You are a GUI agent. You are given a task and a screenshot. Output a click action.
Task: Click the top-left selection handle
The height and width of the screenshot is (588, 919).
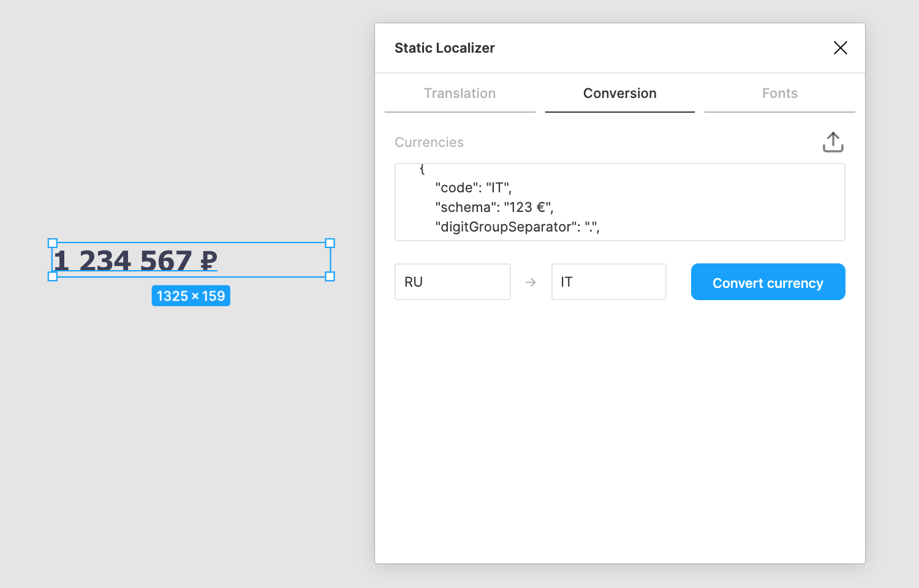pyautogui.click(x=53, y=243)
